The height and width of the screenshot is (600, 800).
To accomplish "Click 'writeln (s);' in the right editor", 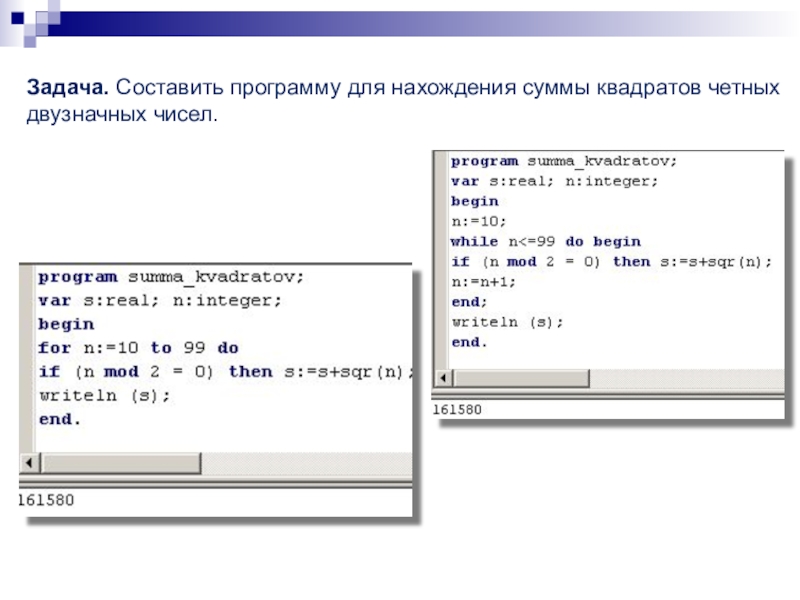I will pyautogui.click(x=507, y=322).
